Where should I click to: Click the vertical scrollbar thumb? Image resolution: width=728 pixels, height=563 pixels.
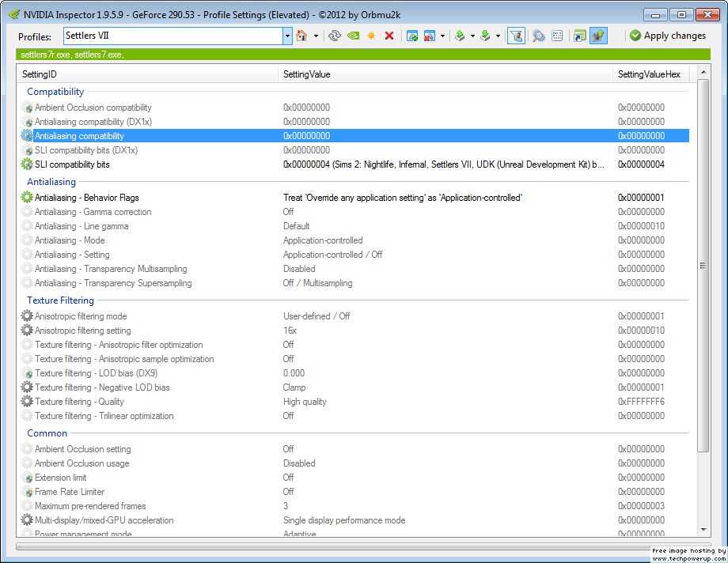click(x=703, y=266)
